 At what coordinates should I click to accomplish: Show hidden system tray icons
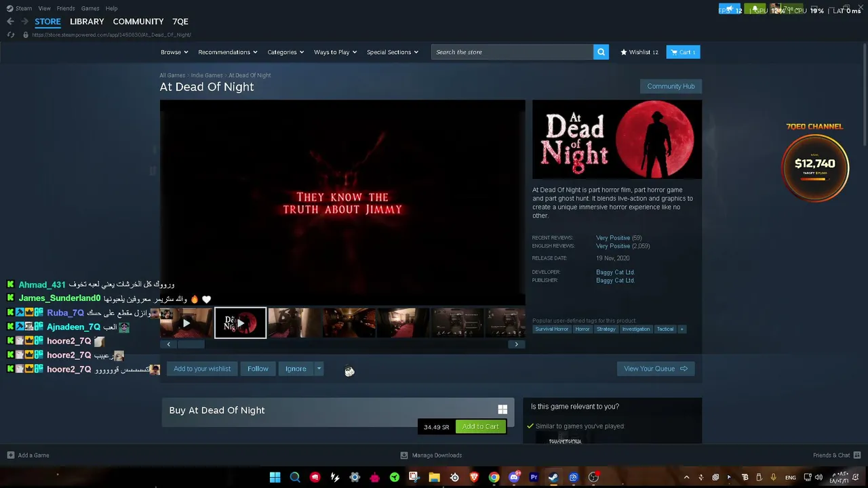[686, 477]
